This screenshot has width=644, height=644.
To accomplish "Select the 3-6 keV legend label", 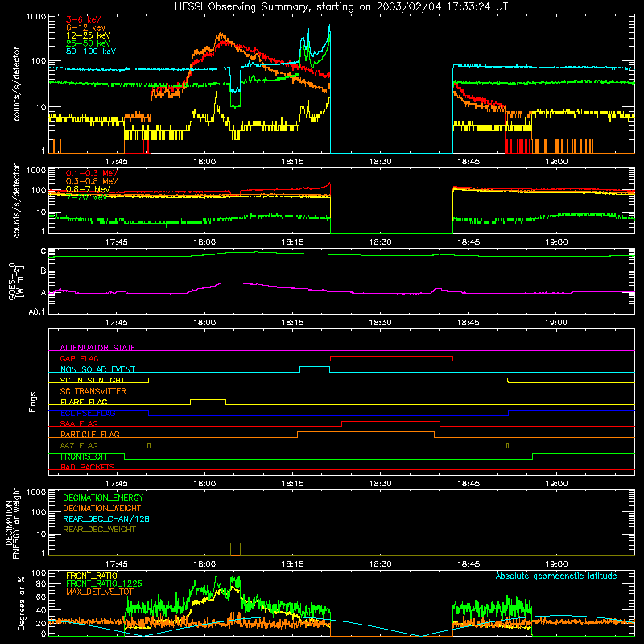I will (x=83, y=19).
